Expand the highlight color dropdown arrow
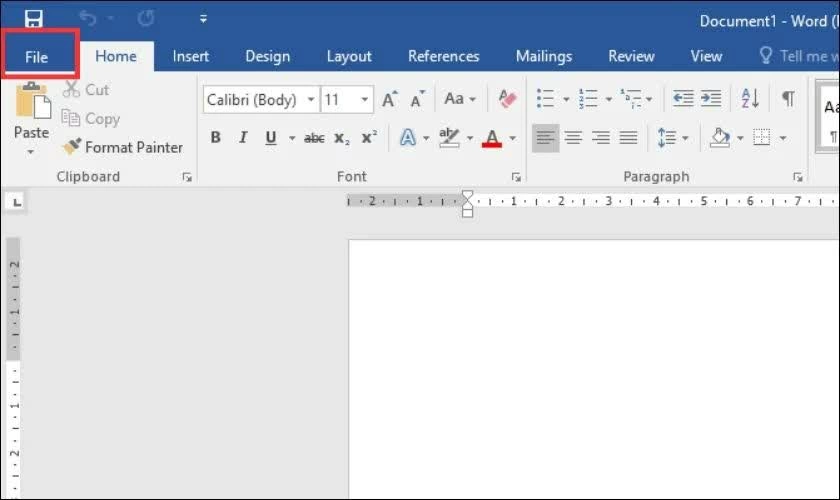 (470, 138)
